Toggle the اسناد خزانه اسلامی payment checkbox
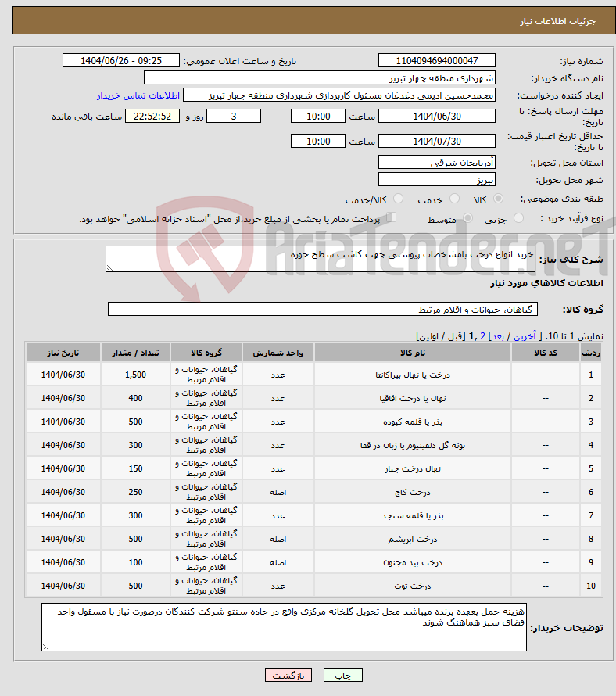 391,217
